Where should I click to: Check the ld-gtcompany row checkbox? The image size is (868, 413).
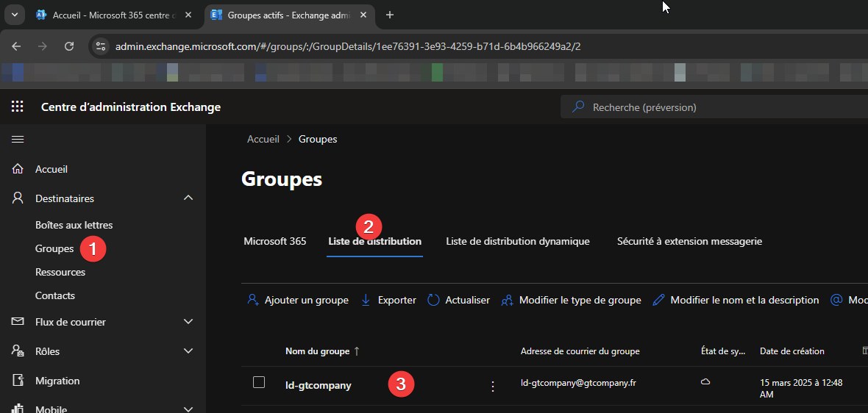click(259, 382)
